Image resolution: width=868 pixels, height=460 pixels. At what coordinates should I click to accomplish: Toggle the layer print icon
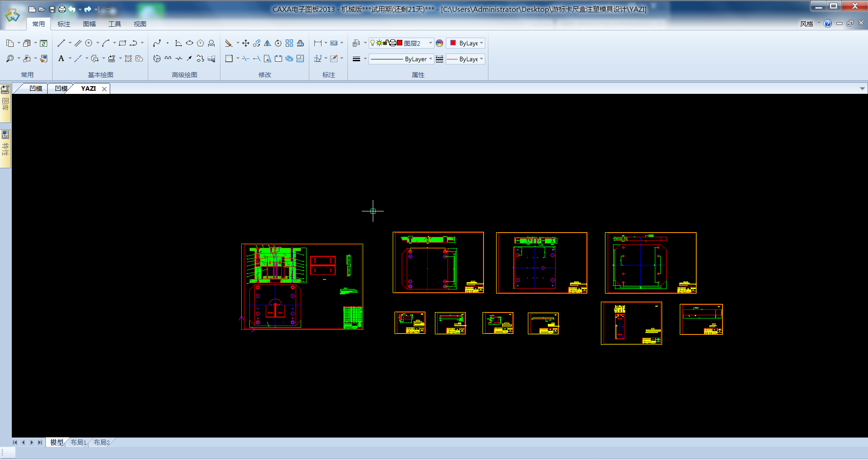pyautogui.click(x=392, y=43)
